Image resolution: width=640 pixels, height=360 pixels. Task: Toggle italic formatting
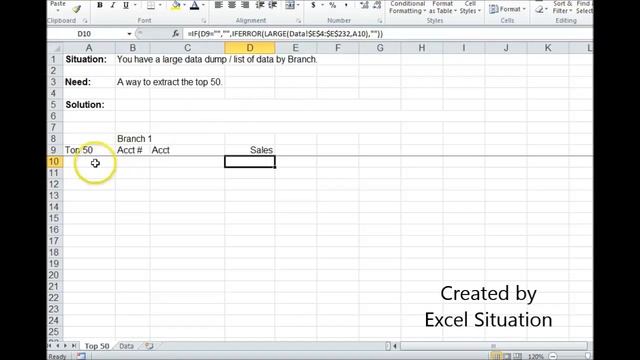pyautogui.click(x=113, y=5)
